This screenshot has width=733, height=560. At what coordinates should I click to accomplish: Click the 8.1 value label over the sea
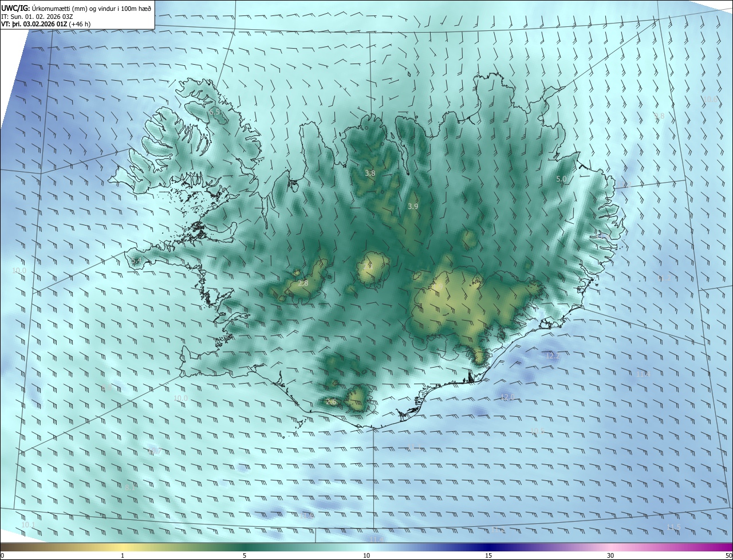click(x=131, y=487)
